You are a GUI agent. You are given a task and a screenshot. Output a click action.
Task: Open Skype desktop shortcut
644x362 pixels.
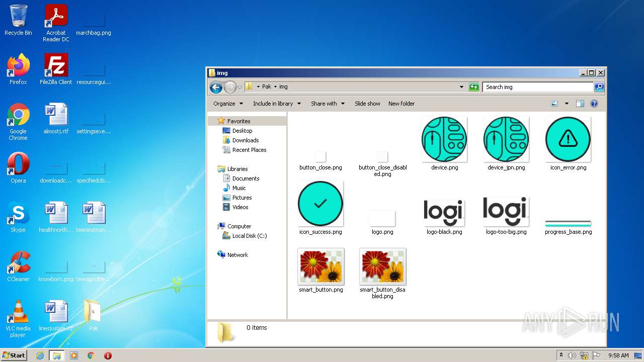[18, 217]
